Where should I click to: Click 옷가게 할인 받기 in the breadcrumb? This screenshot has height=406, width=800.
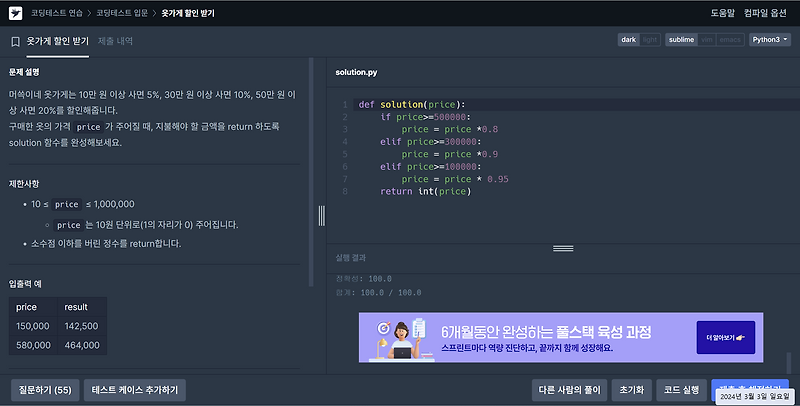188,13
